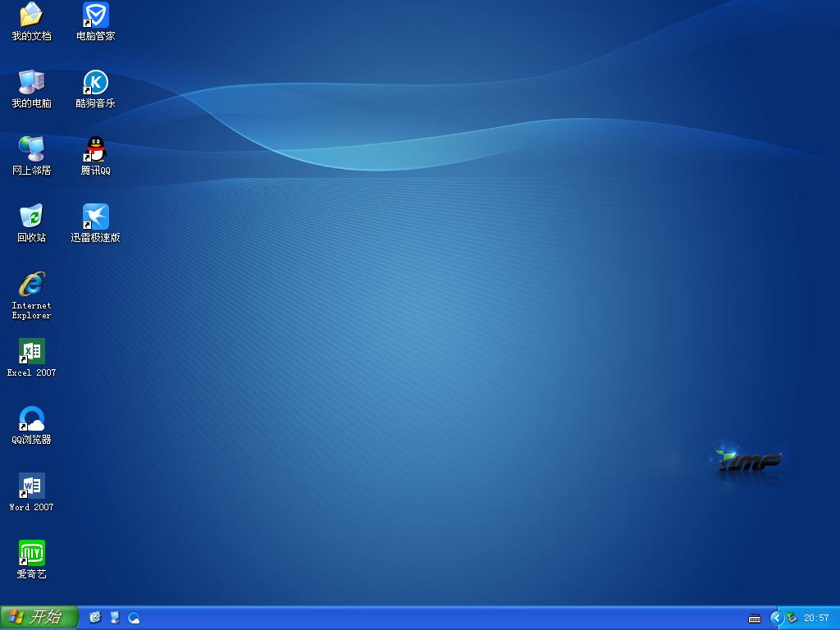Image resolution: width=840 pixels, height=630 pixels.
Task: Expand hidden system tray icons chevron
Action: [x=777, y=618]
